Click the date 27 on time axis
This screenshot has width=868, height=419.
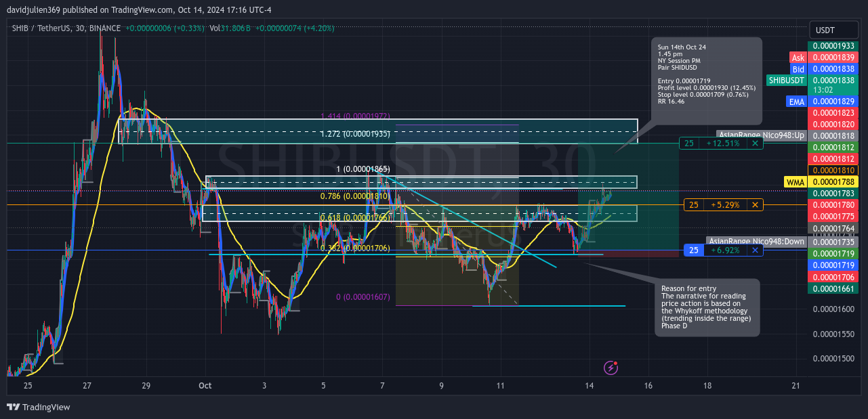click(x=87, y=386)
